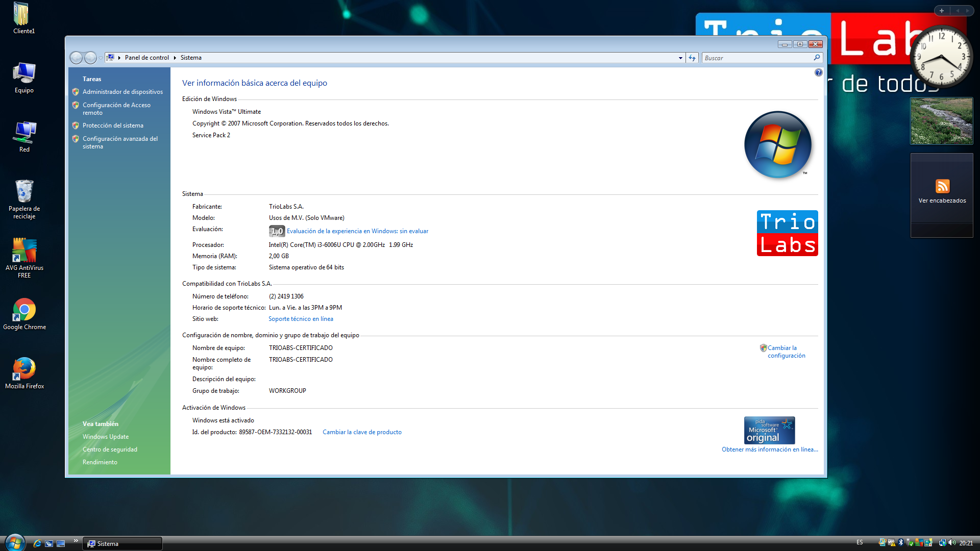Click Windows Sidebar tray icon
980x551 pixels.
pos(928,542)
